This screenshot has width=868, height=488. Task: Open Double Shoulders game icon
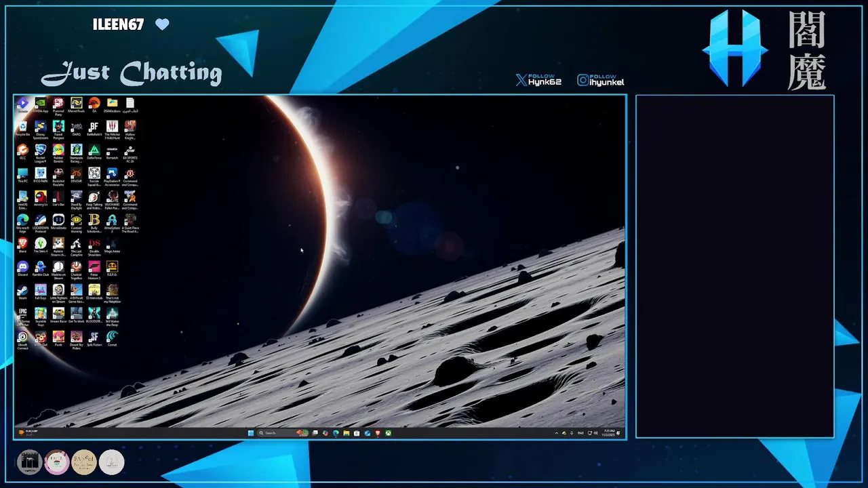[94, 247]
